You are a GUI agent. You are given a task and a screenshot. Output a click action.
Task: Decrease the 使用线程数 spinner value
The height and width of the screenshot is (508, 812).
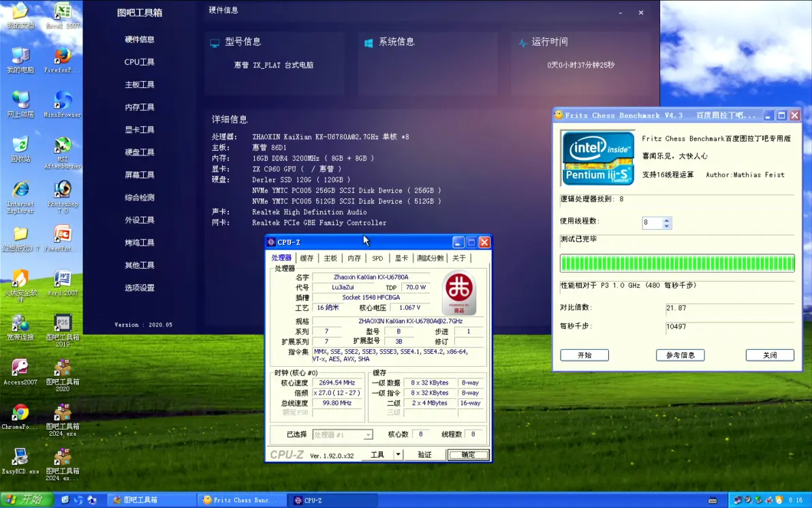click(667, 226)
